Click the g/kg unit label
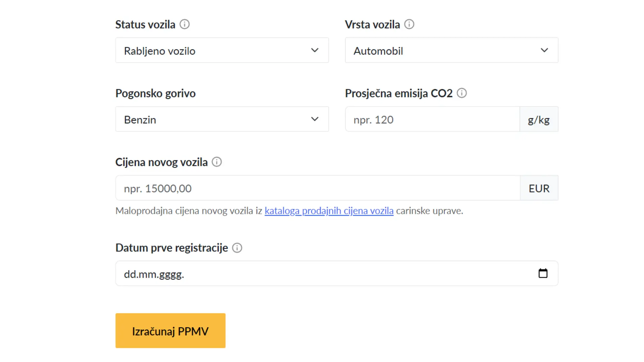This screenshot has height=362, width=644. tap(538, 119)
